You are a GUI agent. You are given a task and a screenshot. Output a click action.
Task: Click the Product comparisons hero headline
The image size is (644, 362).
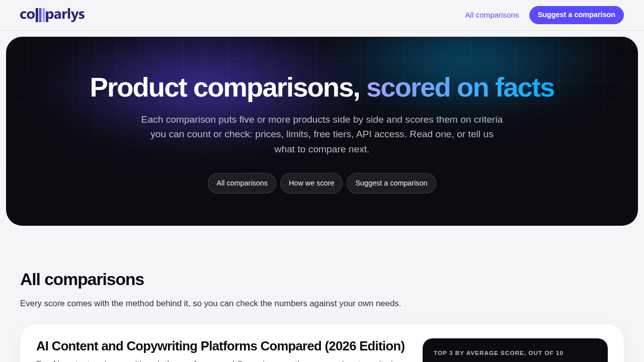click(322, 87)
